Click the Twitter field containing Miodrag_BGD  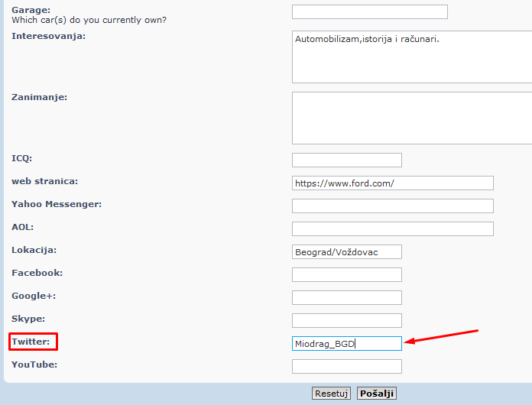coord(347,344)
